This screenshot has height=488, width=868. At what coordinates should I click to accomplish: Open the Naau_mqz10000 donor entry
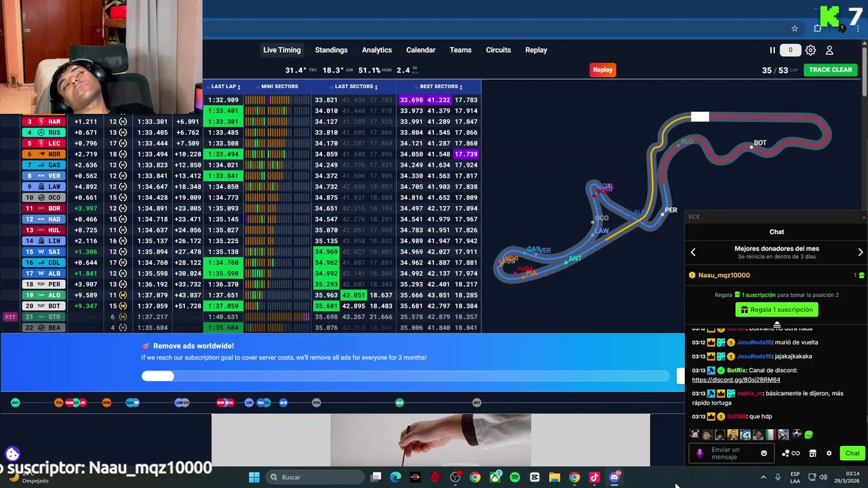coord(776,275)
